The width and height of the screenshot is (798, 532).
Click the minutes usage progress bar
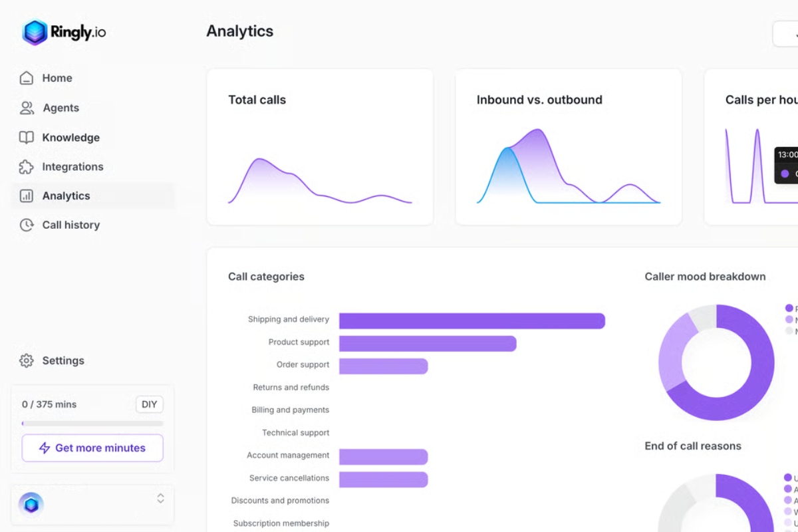(92, 424)
